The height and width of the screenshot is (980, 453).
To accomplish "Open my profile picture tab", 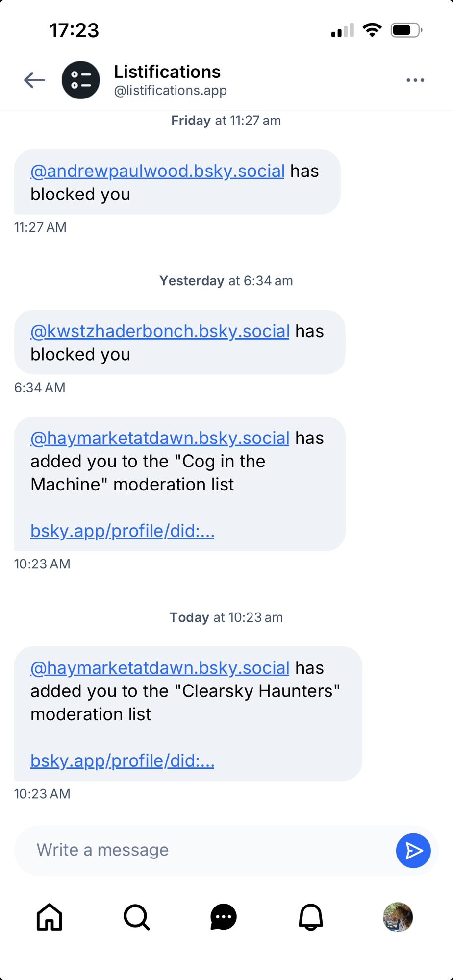I will (398, 917).
